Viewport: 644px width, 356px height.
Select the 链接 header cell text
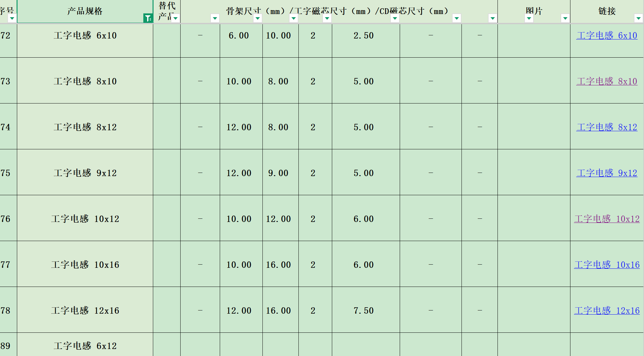click(607, 11)
